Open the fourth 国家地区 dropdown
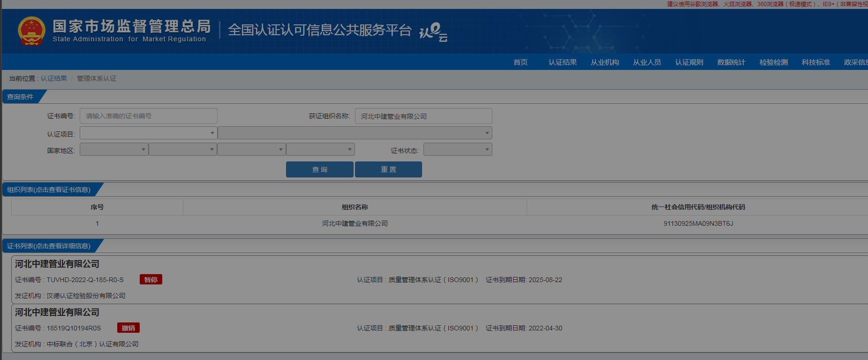The image size is (868, 360). click(321, 149)
